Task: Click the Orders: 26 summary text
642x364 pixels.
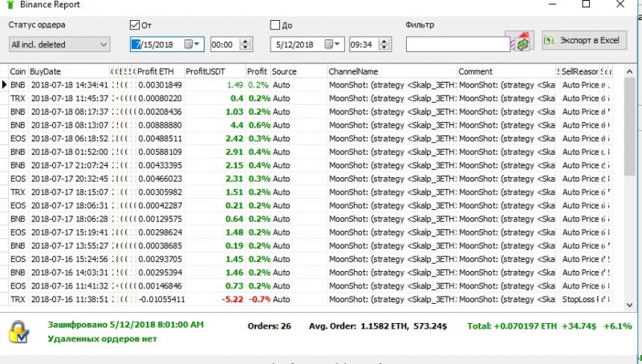Action: tap(269, 326)
